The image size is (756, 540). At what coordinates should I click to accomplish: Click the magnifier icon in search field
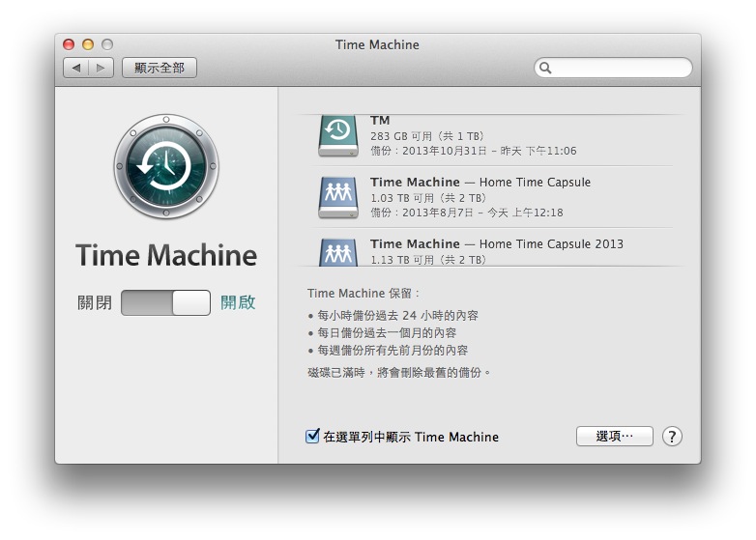[545, 68]
